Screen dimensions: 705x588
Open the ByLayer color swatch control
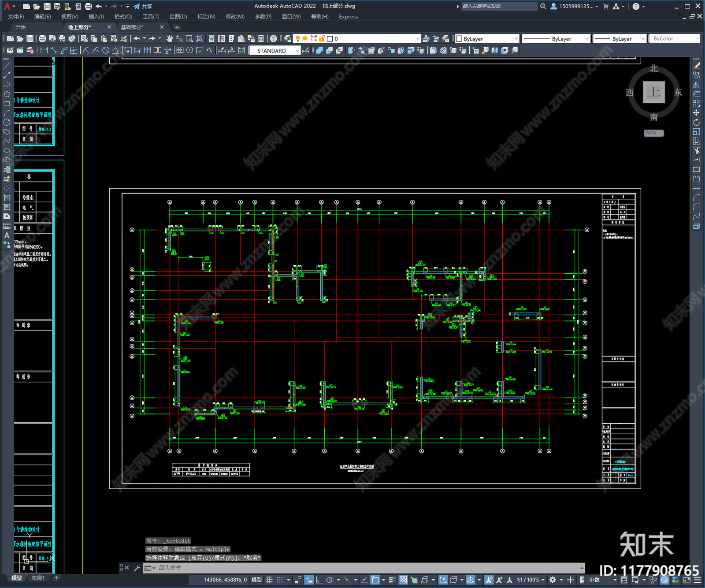pyautogui.click(x=487, y=39)
